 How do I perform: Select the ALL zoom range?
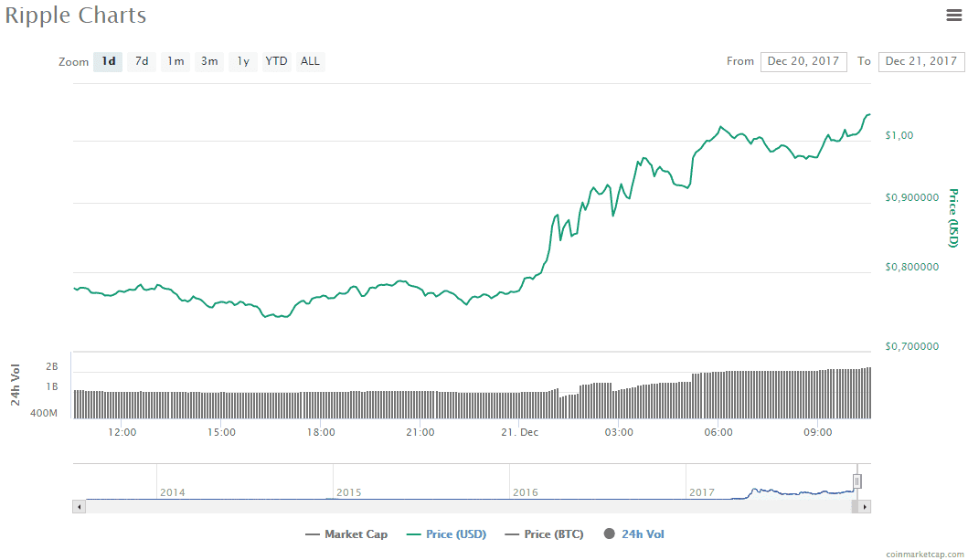point(311,61)
